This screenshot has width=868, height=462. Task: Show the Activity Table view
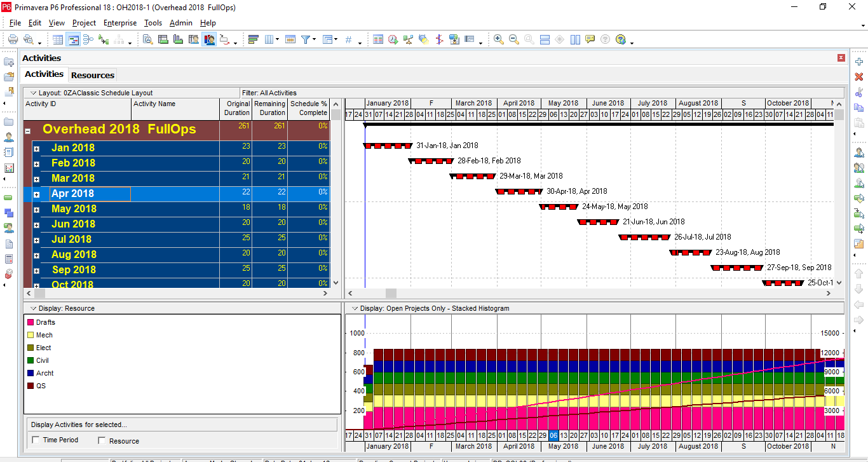pyautogui.click(x=58, y=39)
